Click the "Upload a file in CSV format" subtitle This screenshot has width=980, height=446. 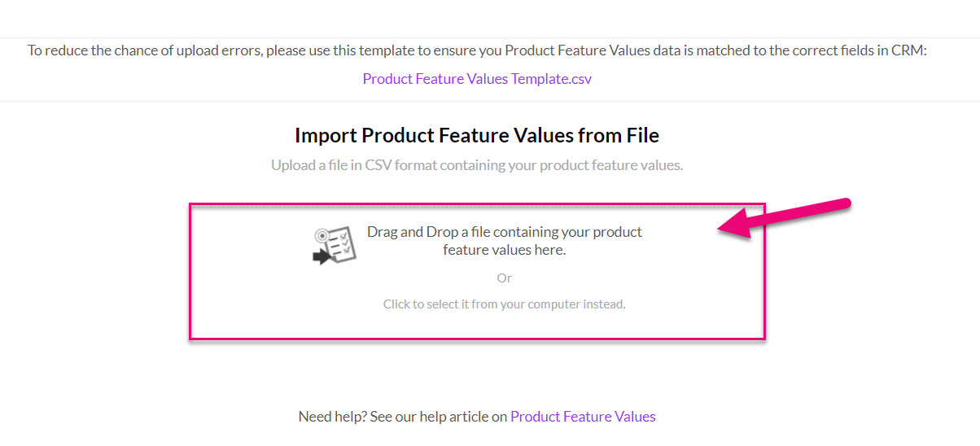pyautogui.click(x=477, y=165)
